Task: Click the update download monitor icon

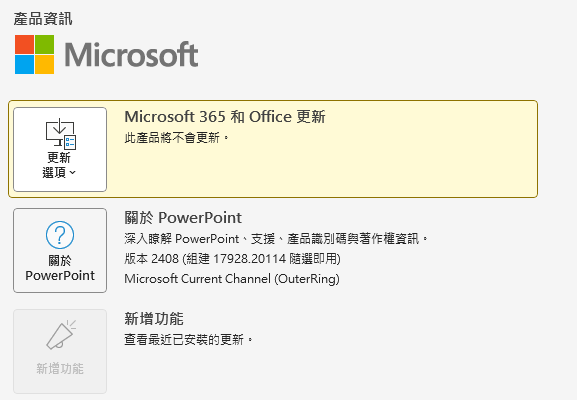Action: click(61, 134)
